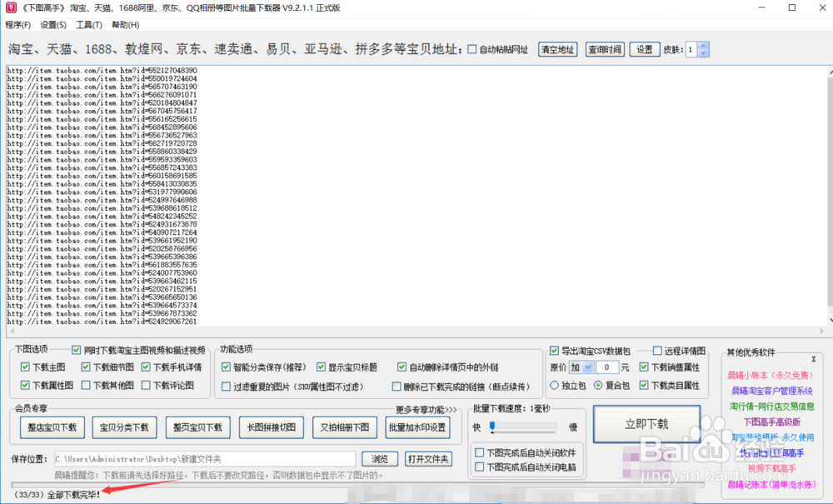Image resolution: width=833 pixels, height=504 pixels.
Task: Uncheck 下载主图 checkbox
Action: pos(25,367)
